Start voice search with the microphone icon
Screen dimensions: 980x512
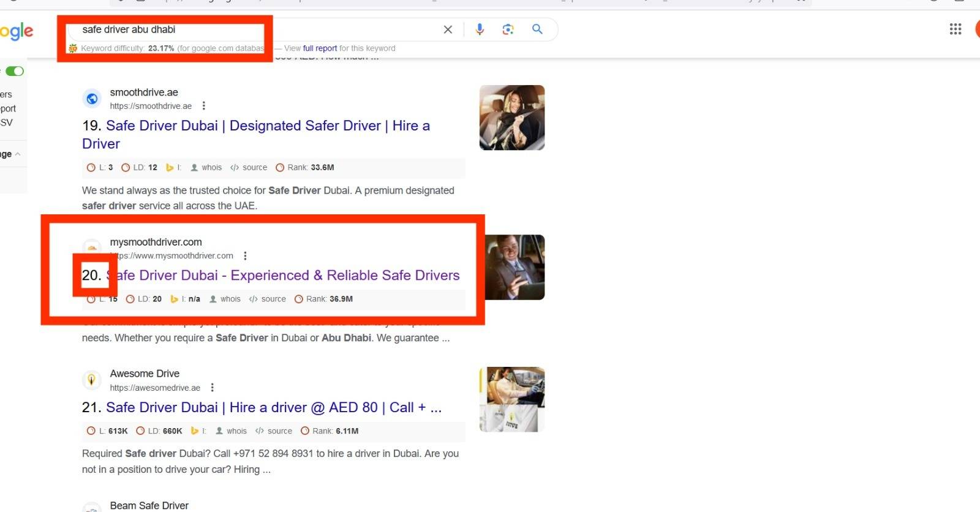(480, 29)
